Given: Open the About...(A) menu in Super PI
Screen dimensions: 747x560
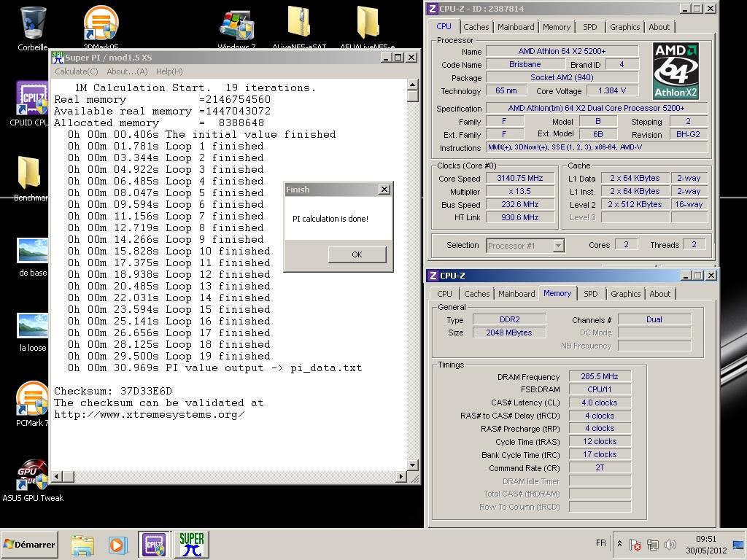Looking at the screenshot, I should [x=127, y=71].
